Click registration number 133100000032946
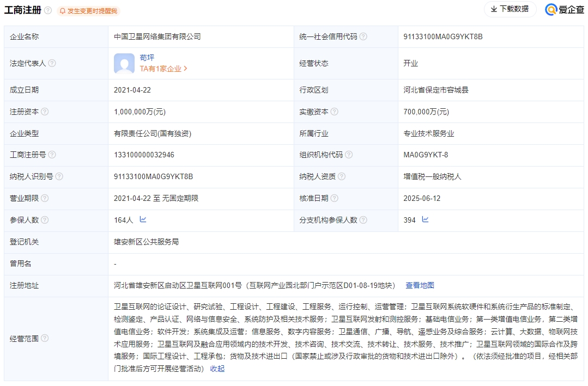Viewport: 588px width, 386px height. (x=144, y=155)
